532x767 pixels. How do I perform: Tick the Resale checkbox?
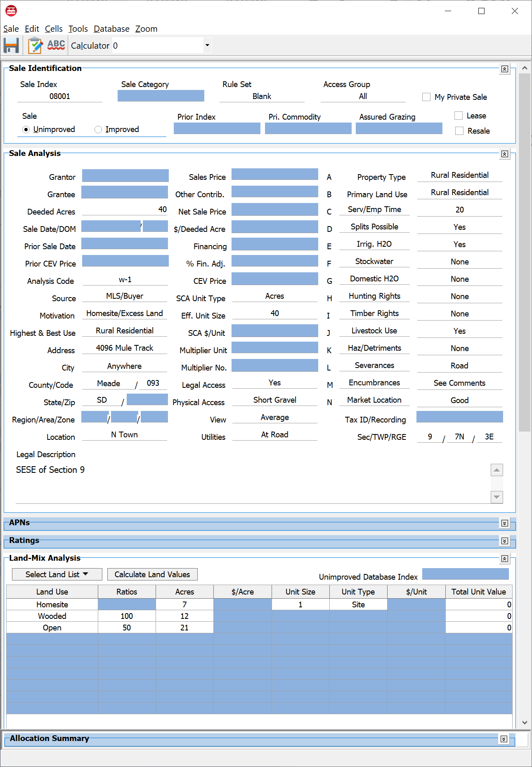459,131
